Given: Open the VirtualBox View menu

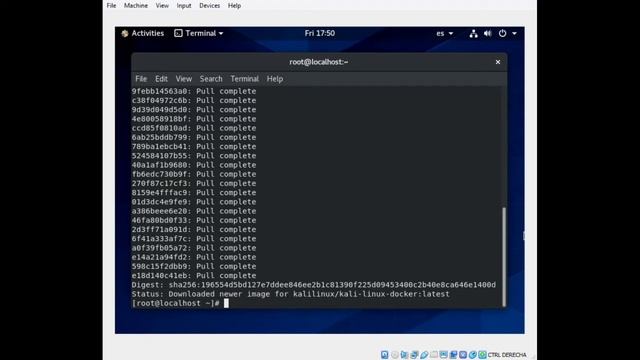Looking at the screenshot, I should coord(162,6).
